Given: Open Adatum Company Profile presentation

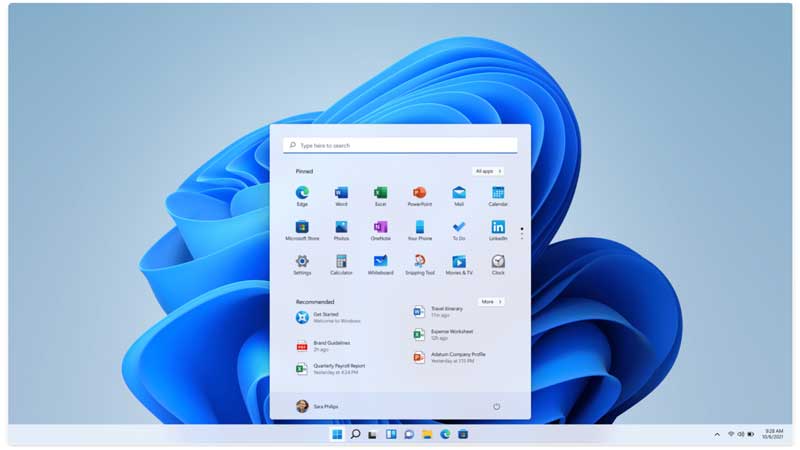Looking at the screenshot, I should pos(449,358).
